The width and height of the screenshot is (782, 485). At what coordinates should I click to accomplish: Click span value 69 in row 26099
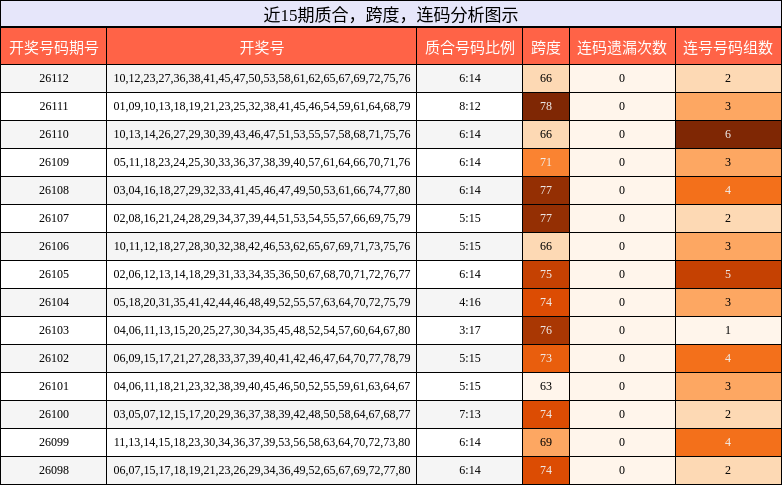click(546, 442)
